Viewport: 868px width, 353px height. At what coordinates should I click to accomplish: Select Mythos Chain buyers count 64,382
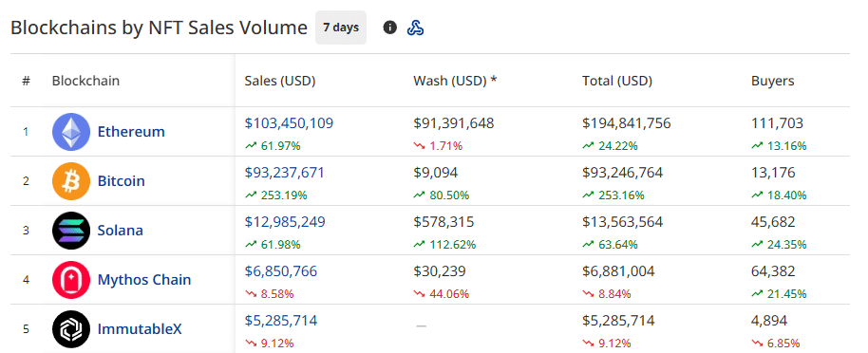773,270
